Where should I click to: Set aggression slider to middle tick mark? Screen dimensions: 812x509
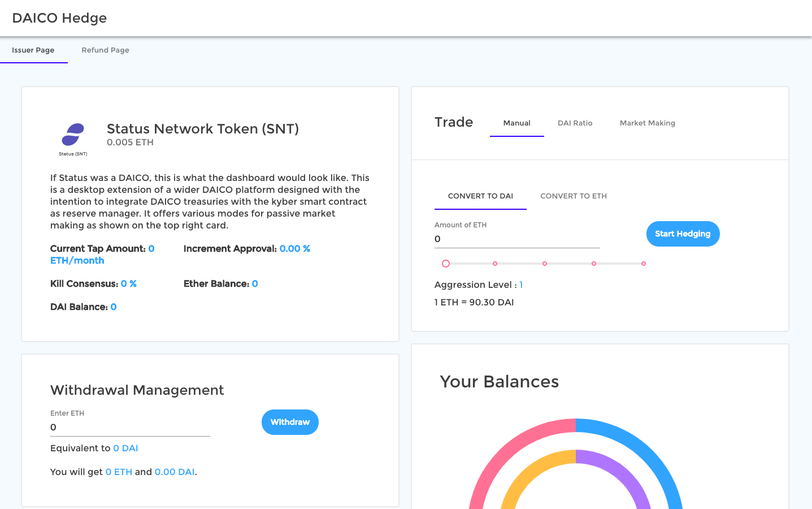(x=545, y=264)
